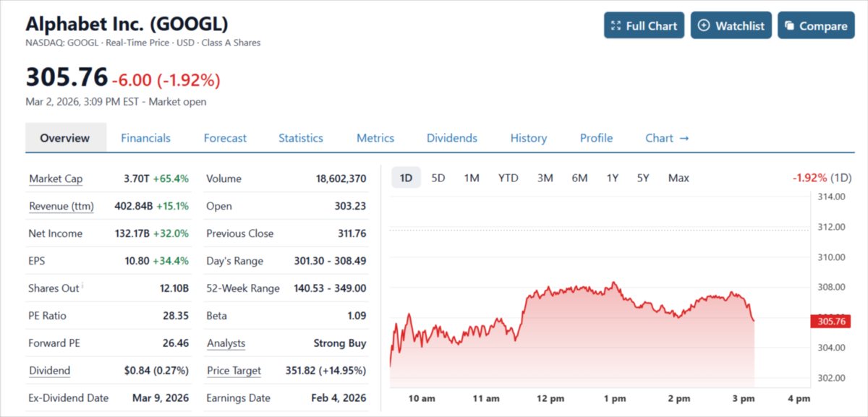Open the Statistics tab
This screenshot has width=868, height=417.
(301, 137)
